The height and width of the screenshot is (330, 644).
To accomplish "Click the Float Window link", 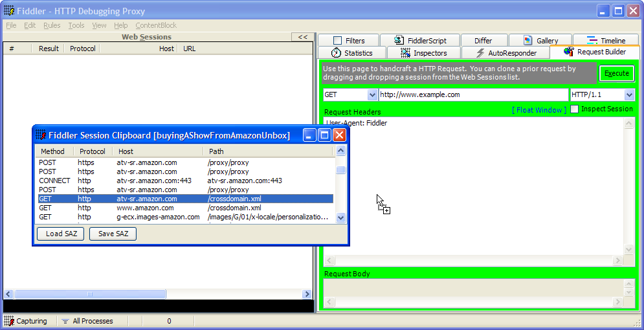I will (x=539, y=110).
